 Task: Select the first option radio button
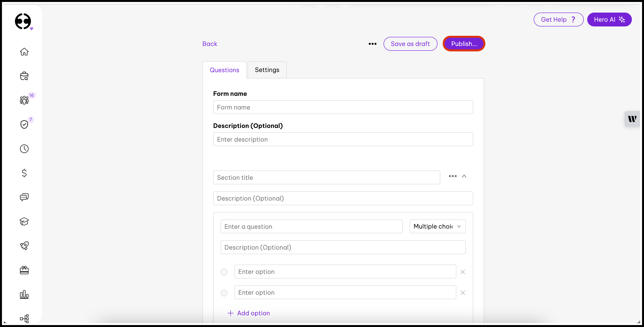[224, 272]
